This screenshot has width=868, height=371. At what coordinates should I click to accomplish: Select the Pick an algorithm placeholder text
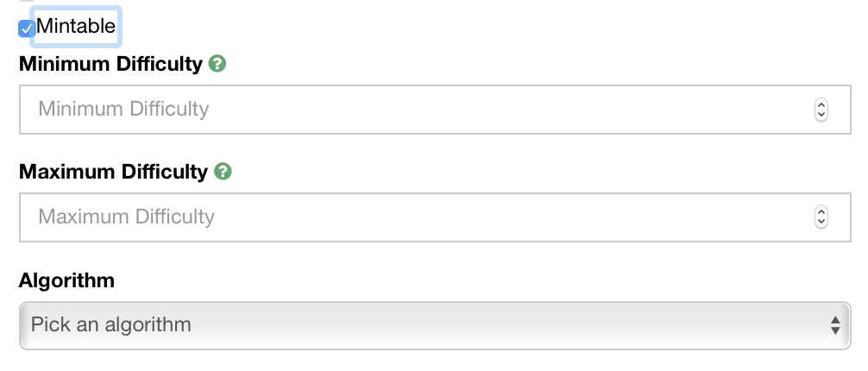click(110, 325)
